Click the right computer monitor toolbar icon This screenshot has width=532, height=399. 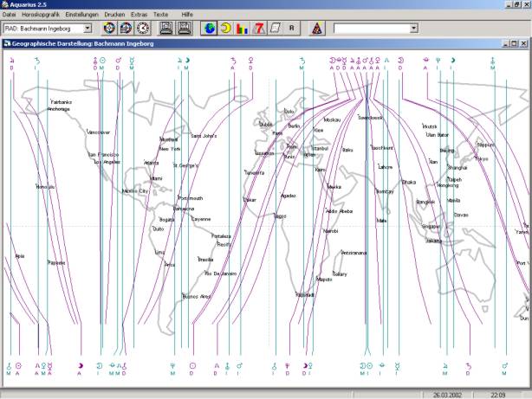point(184,29)
